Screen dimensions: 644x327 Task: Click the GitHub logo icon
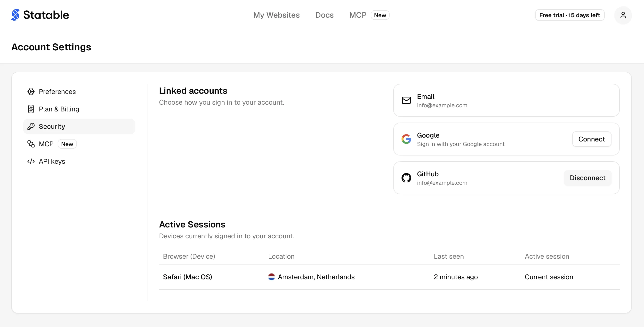406,178
